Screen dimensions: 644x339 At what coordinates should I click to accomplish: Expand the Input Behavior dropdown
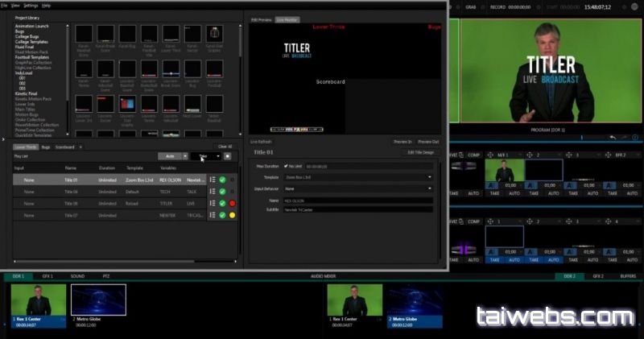tap(357, 188)
